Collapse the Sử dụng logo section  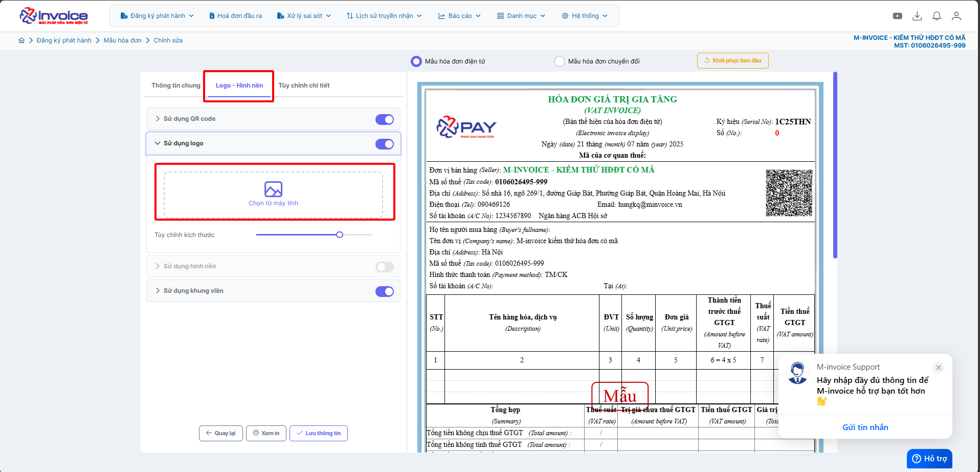[x=158, y=143]
